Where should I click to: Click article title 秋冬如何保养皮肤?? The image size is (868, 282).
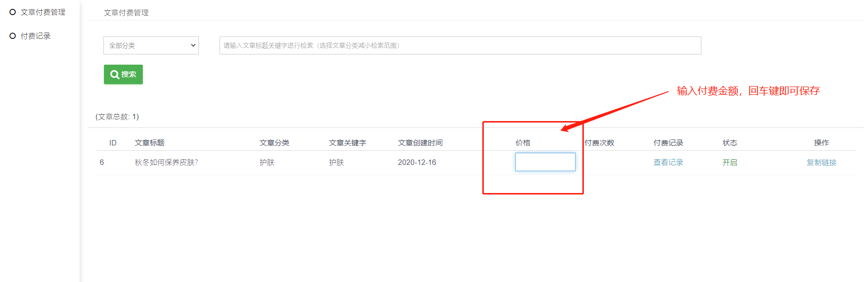click(166, 162)
